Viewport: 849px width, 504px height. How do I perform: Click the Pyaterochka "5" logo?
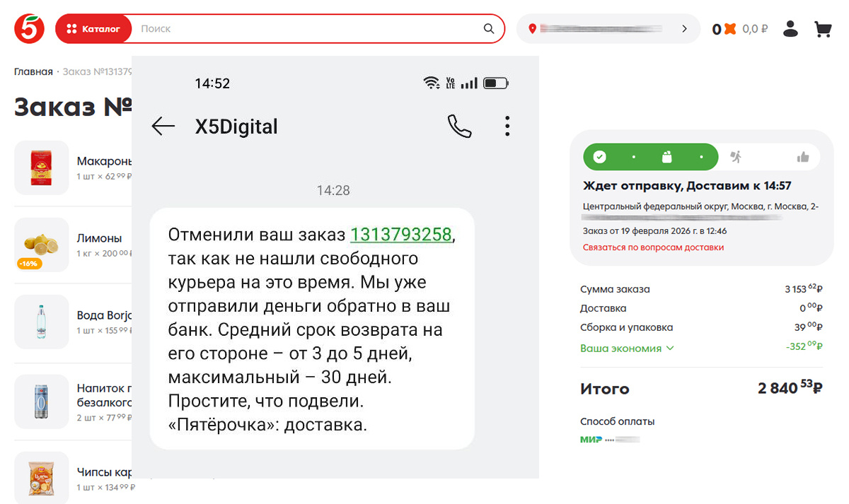(29, 28)
